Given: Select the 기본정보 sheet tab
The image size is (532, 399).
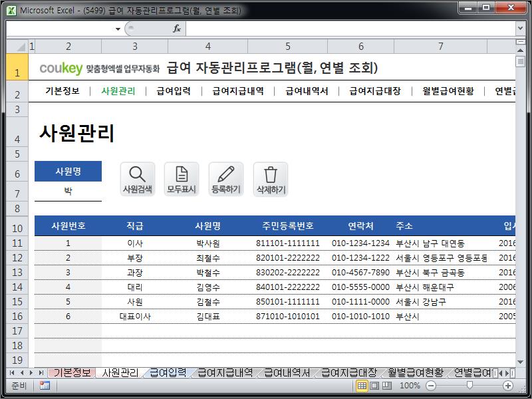Looking at the screenshot, I should [x=72, y=372].
